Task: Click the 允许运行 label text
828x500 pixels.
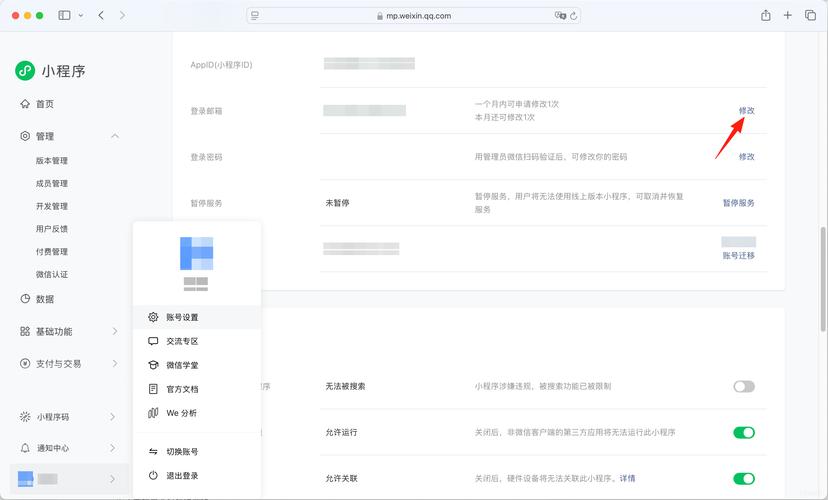Action: (x=341, y=432)
